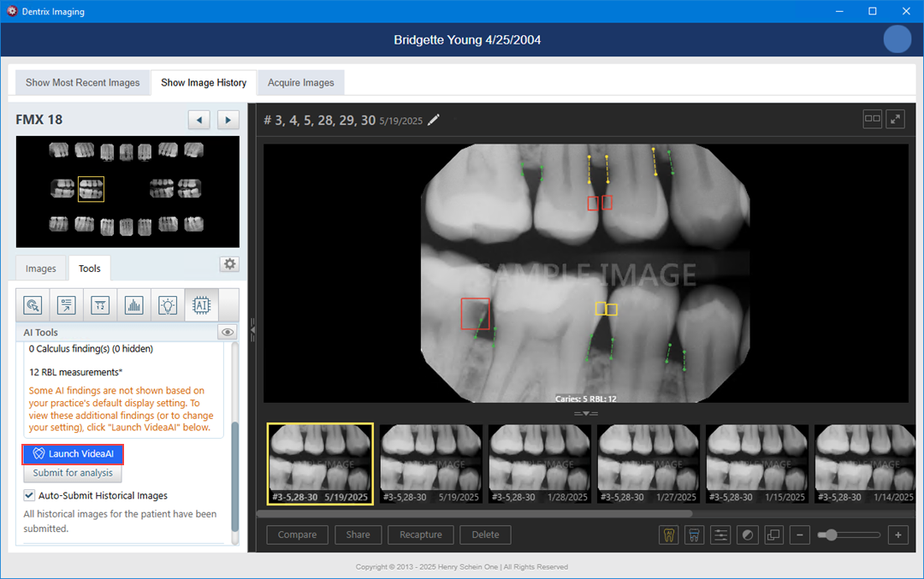
Task: Click the FMX 18 series title
Action: click(38, 120)
